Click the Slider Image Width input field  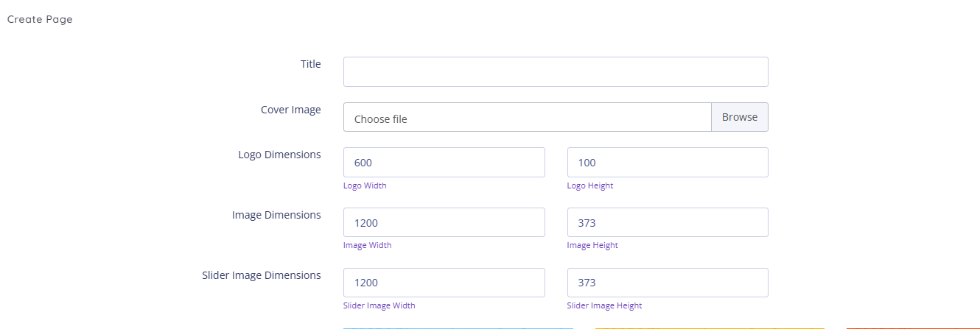click(444, 283)
